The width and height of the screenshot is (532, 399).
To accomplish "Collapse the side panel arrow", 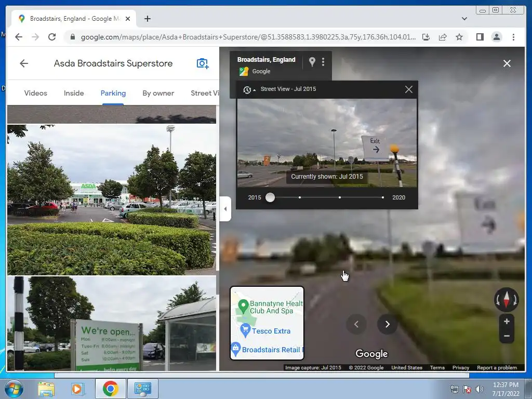I will click(225, 209).
